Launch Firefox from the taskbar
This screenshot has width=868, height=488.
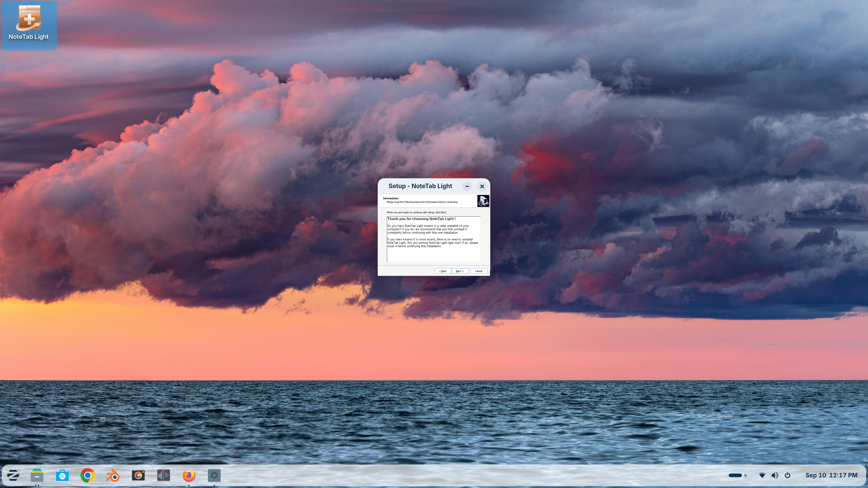click(x=189, y=476)
